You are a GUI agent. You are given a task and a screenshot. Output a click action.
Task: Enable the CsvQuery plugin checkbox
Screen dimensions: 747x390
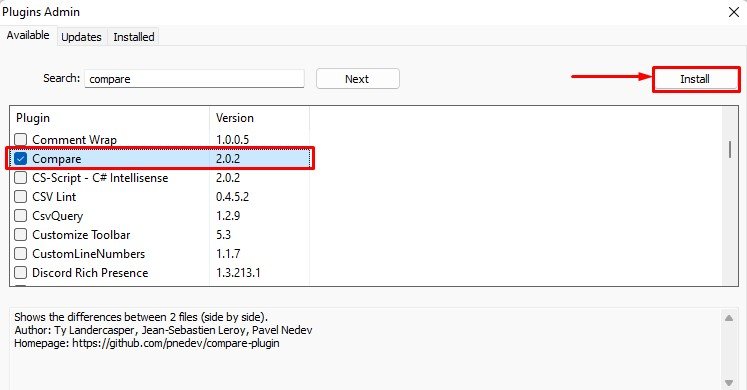(20, 216)
